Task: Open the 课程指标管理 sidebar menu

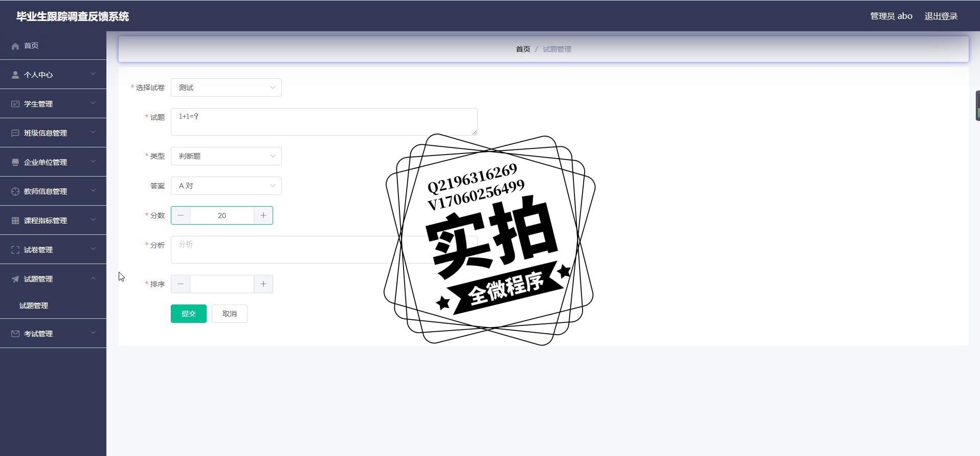Action: (x=53, y=221)
